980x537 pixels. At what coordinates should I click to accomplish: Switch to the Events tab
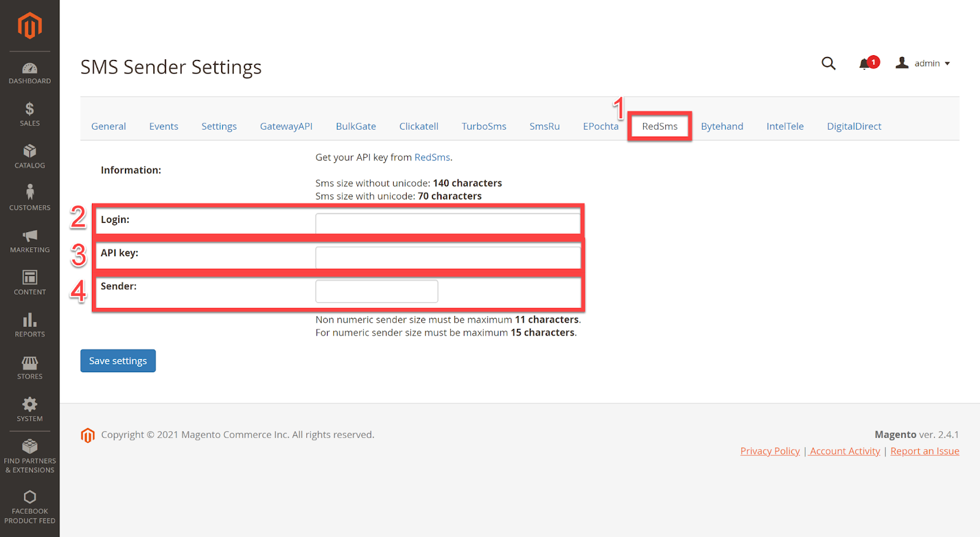pos(164,126)
